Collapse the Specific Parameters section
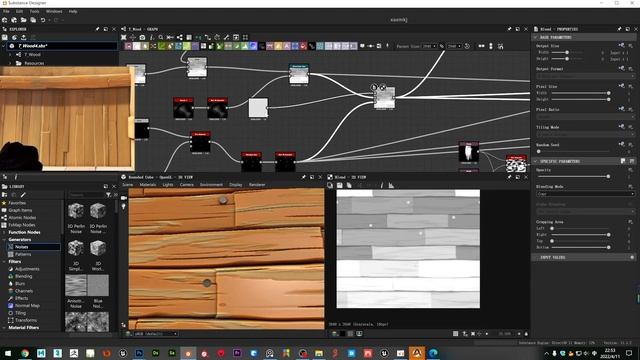 [535, 161]
